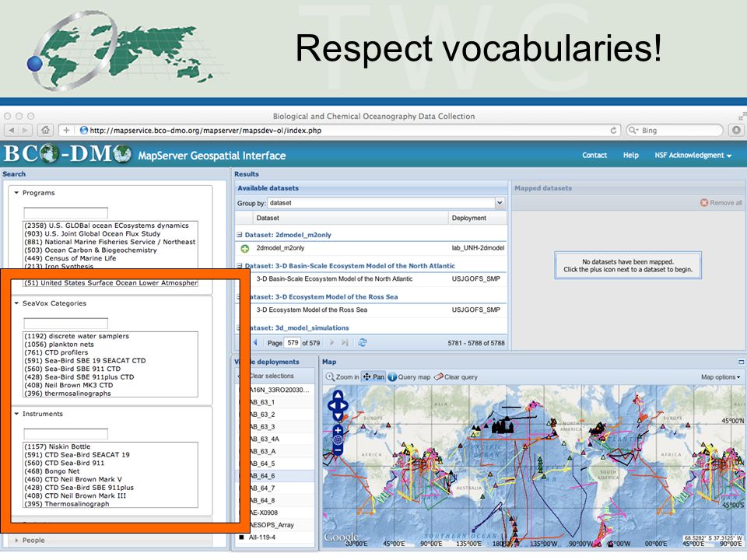Open the Help link

[631, 156]
